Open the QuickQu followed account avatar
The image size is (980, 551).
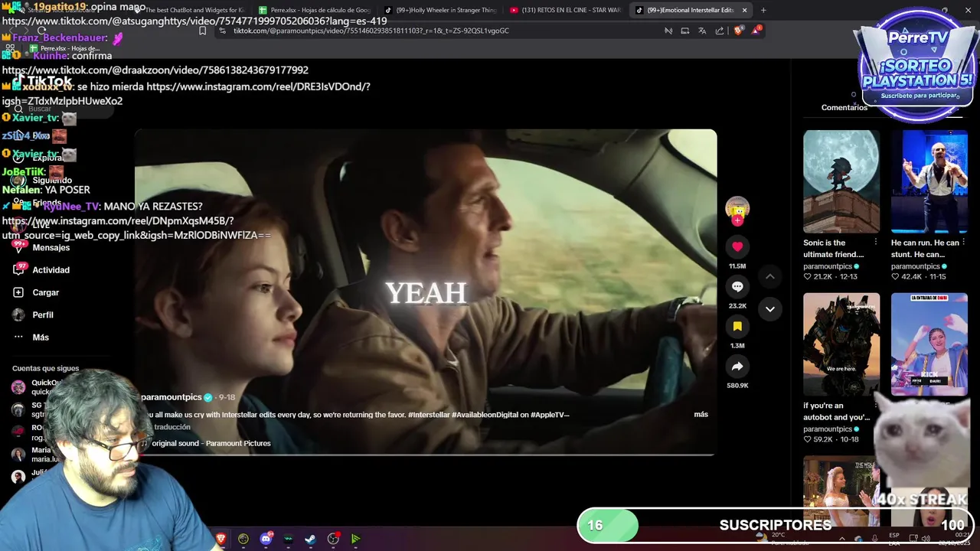(x=18, y=386)
